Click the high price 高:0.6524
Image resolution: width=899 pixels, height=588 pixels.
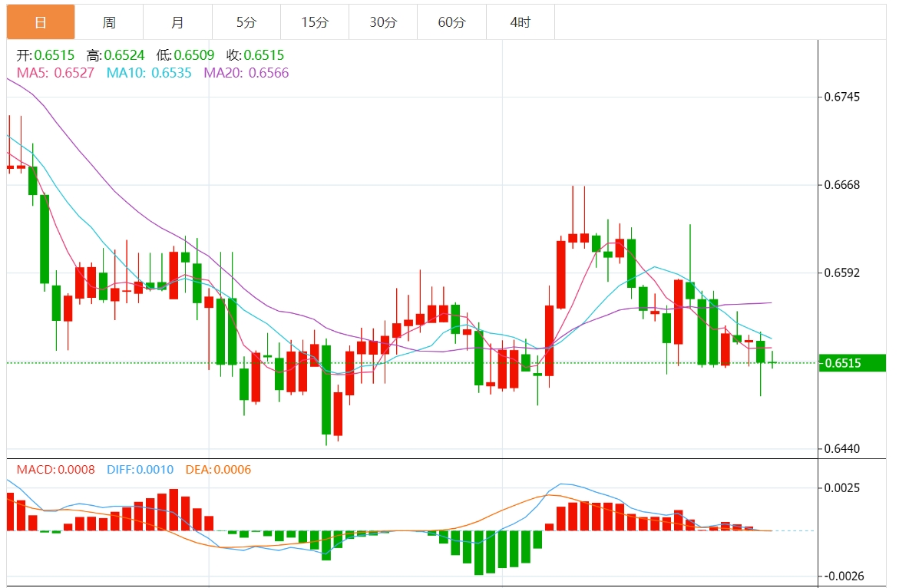click(x=115, y=55)
